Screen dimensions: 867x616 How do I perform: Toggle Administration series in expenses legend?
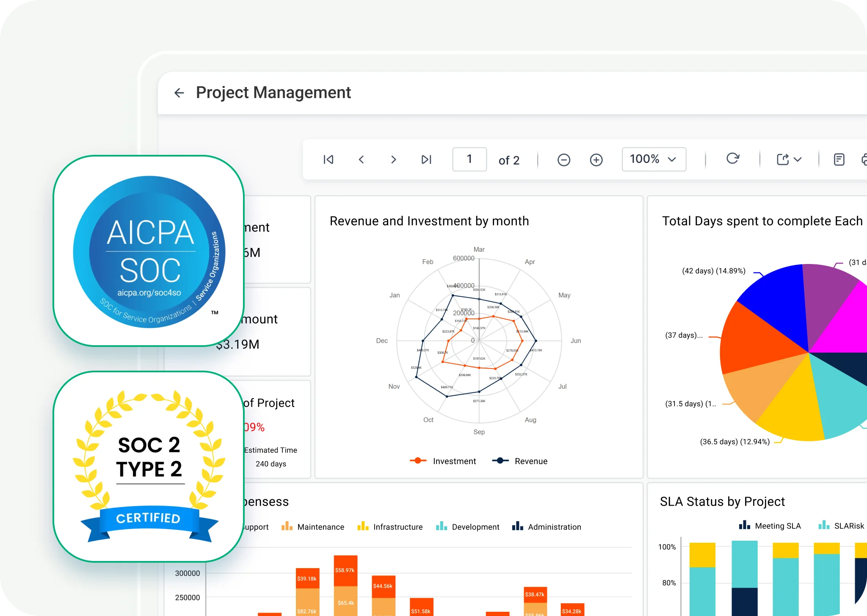(x=547, y=527)
